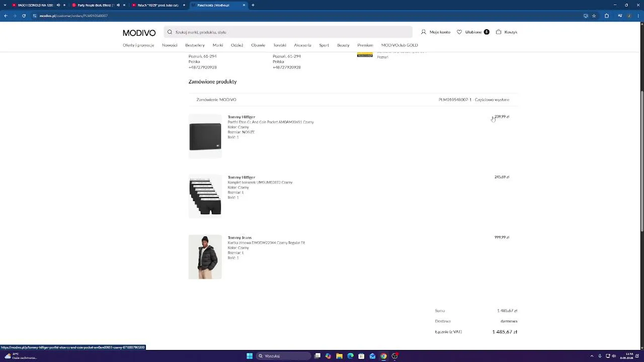Click the Łącznie total 1 485,67 zł
This screenshot has height=362, width=644.
point(505,332)
